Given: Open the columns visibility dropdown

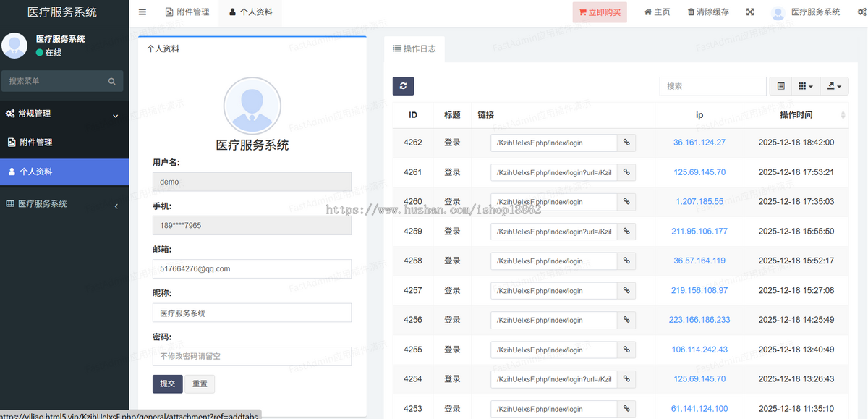Looking at the screenshot, I should tap(805, 85).
